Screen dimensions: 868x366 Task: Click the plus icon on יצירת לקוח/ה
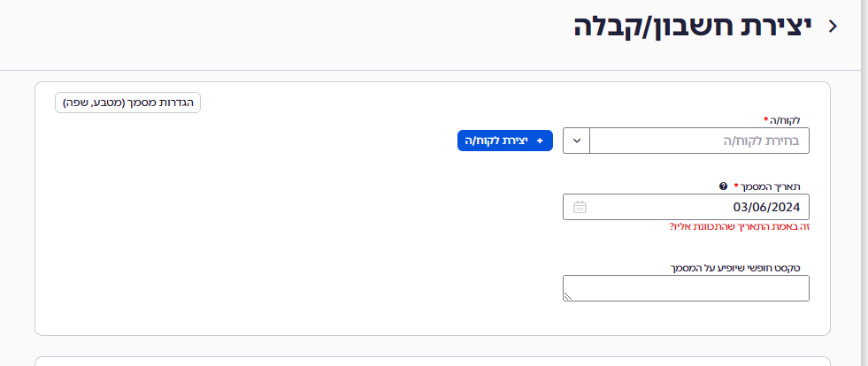tap(540, 141)
